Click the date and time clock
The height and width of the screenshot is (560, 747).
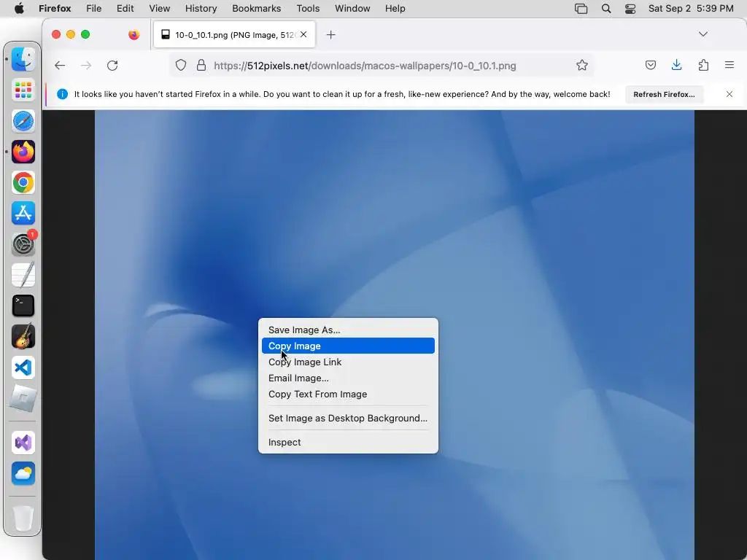[691, 9]
